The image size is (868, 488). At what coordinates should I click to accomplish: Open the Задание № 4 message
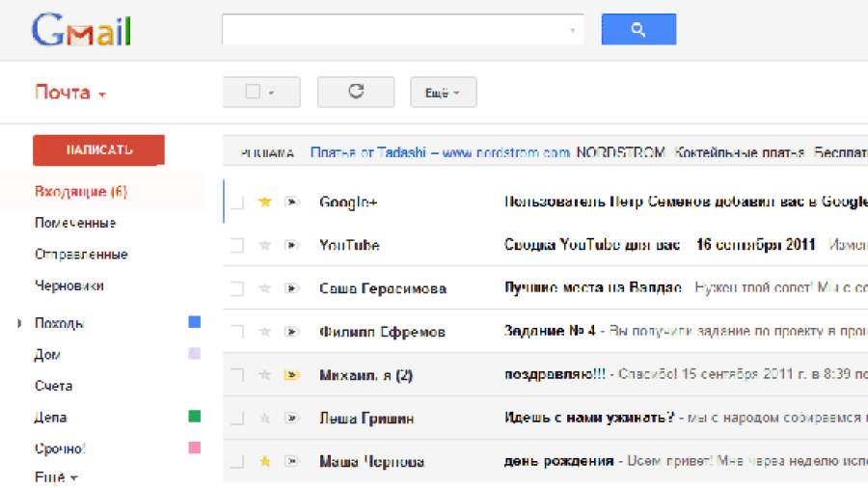pyautogui.click(x=549, y=331)
